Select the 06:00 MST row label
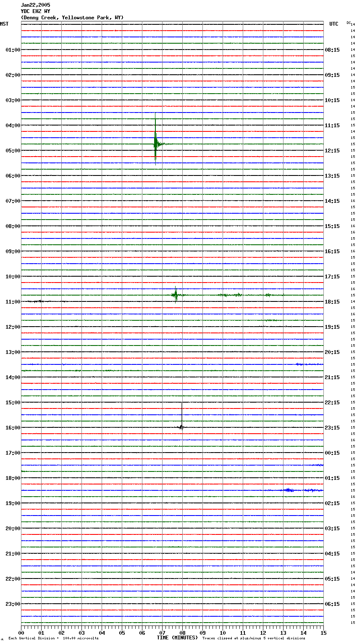Viewport: 357px width, 644px height. [x=13, y=176]
